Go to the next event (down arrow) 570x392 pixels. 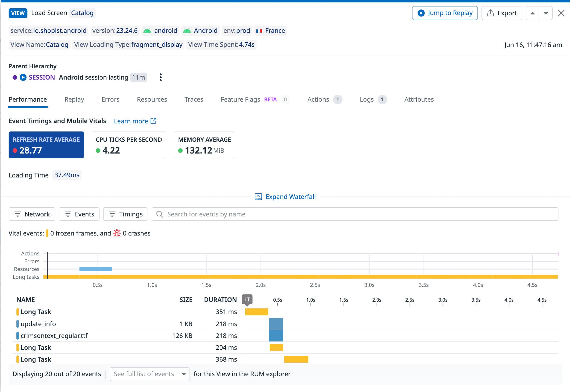pos(546,13)
